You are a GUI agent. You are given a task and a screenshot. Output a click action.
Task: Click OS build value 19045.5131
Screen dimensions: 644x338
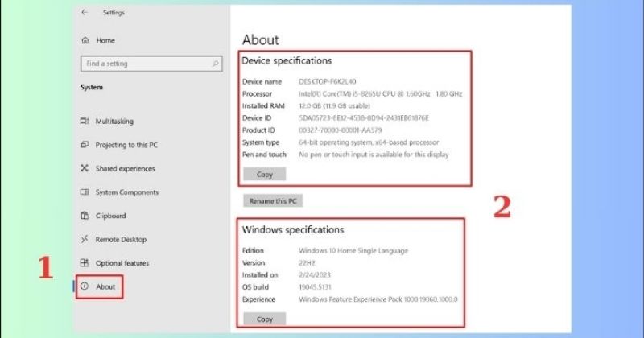pyautogui.click(x=315, y=287)
